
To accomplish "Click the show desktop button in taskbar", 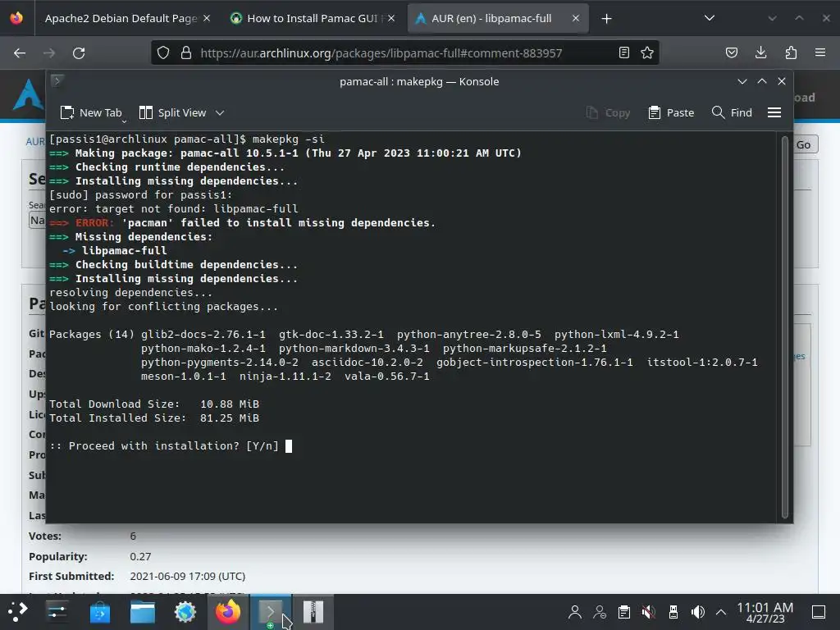I will click(819, 612).
